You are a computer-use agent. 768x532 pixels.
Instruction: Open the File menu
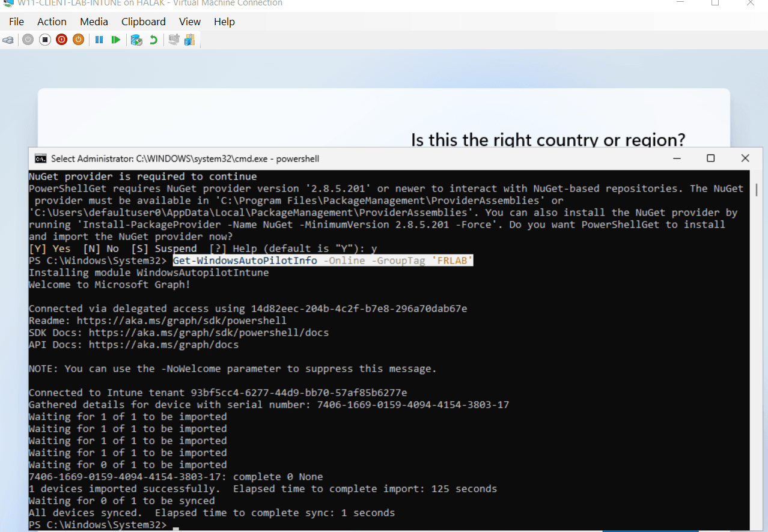tap(16, 22)
